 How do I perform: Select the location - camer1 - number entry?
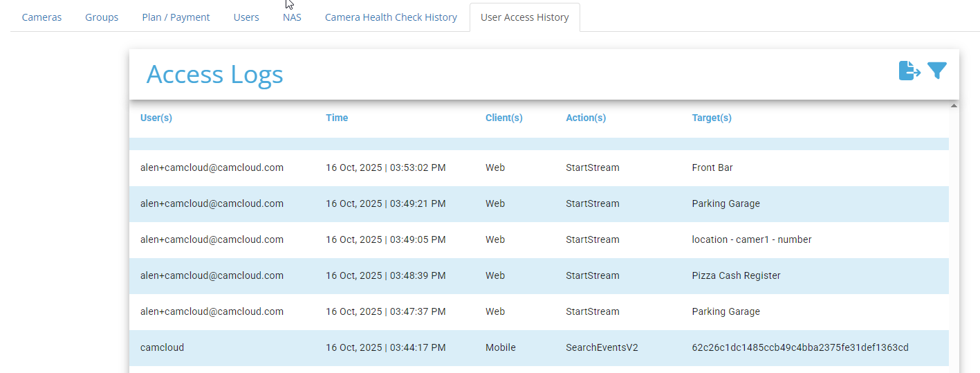click(751, 239)
